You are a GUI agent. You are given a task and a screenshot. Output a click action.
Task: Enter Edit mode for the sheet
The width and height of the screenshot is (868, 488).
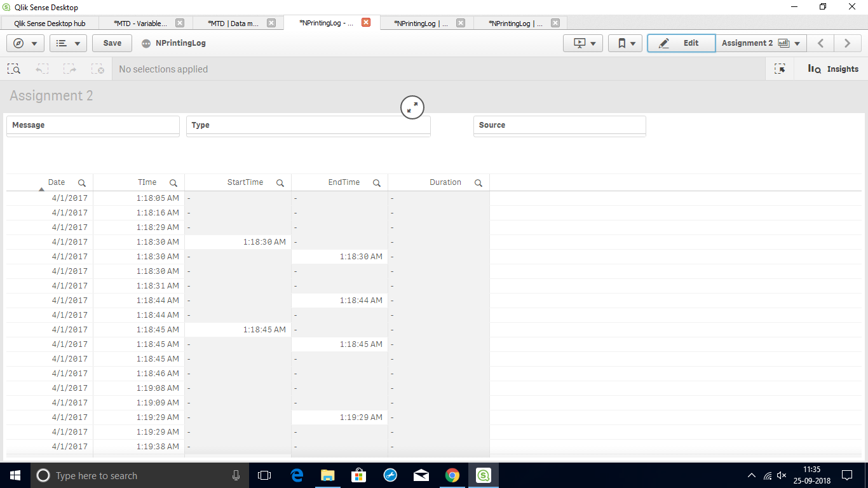[x=681, y=43]
